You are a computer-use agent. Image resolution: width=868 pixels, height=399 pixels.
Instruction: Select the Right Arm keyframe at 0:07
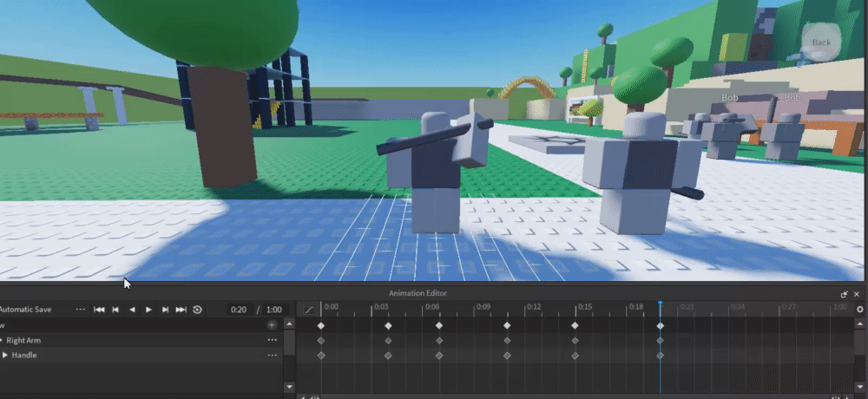(x=439, y=341)
